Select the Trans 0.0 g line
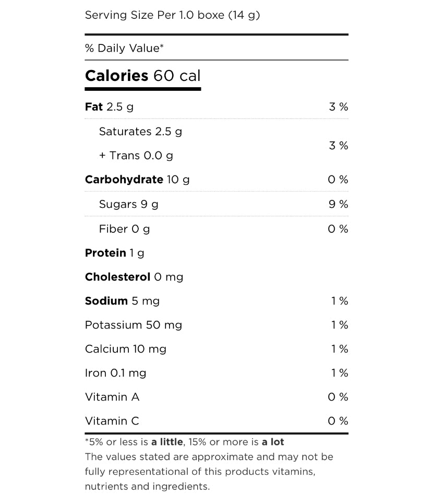The height and width of the screenshot is (504, 432). pos(136,156)
